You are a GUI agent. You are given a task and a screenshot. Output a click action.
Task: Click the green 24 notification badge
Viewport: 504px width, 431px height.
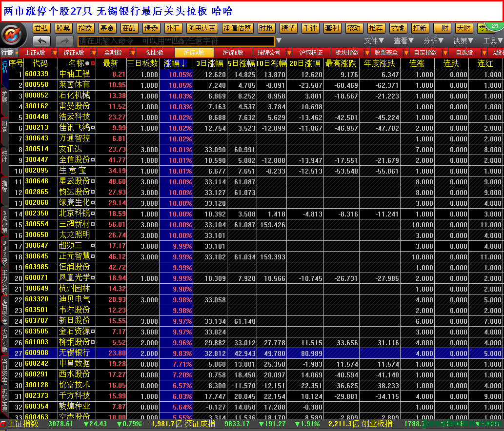(x=495, y=26)
